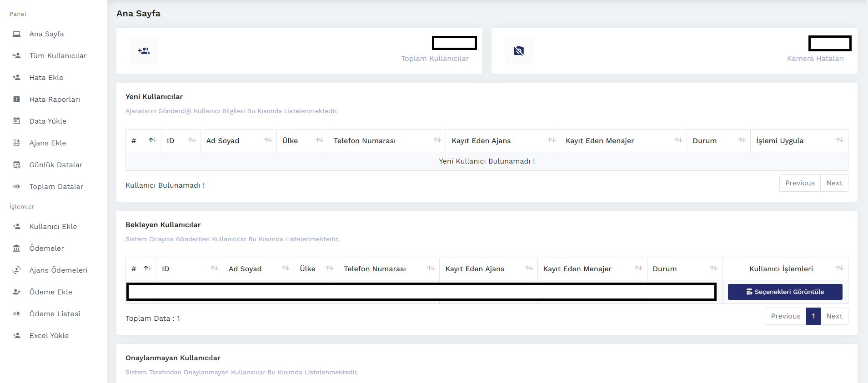Go to Toplam Datalar menu item
This screenshot has height=383, width=868.
click(56, 187)
